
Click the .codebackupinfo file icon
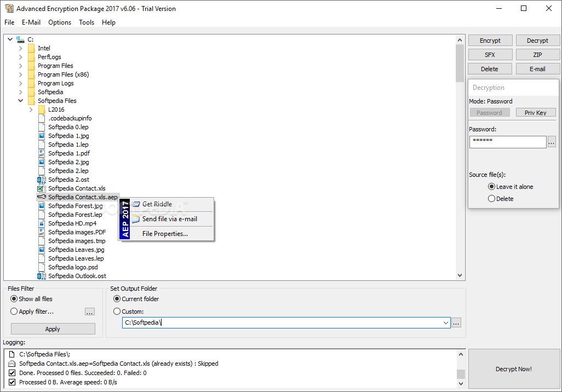[42, 118]
